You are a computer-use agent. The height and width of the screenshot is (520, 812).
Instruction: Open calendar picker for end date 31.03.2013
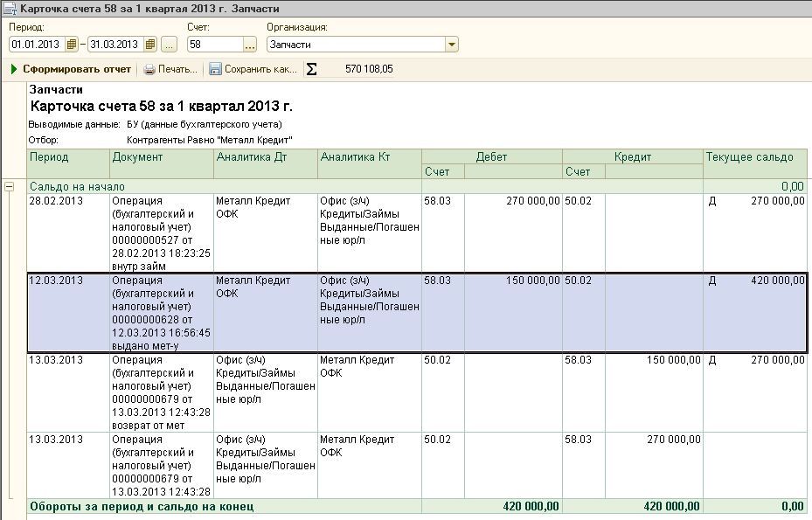(x=150, y=45)
